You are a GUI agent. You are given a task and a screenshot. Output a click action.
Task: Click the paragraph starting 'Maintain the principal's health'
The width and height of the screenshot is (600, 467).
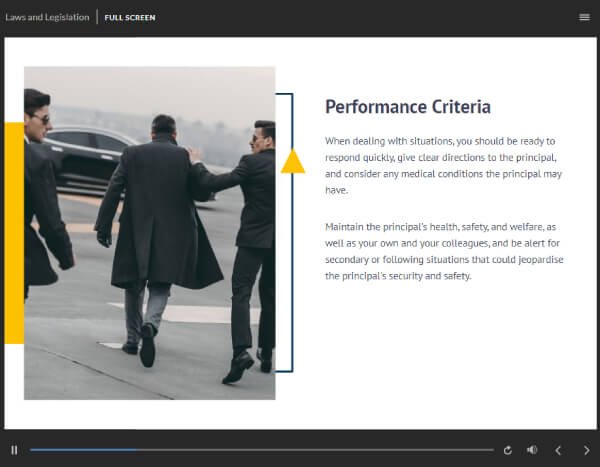pos(444,251)
